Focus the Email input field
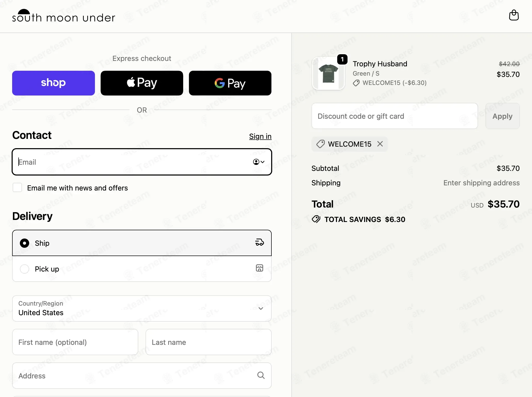 tap(142, 162)
